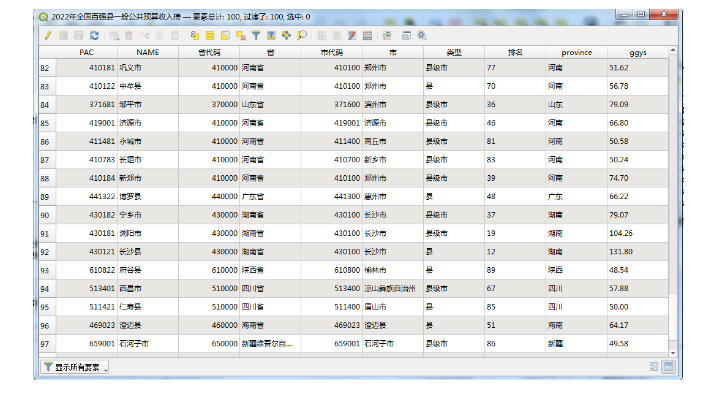Click the ggys value 104.26
The width and height of the screenshot is (714, 393).
pos(638,233)
